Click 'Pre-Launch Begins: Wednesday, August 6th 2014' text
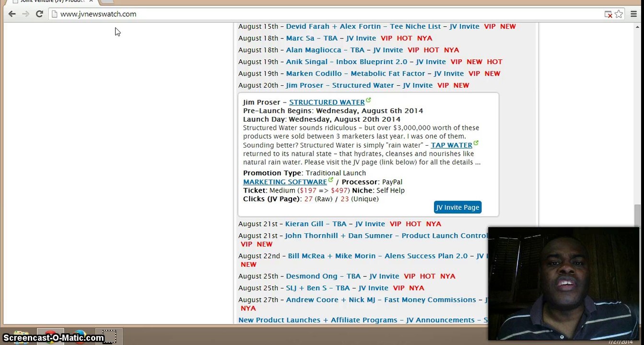644x345 pixels. tap(333, 111)
